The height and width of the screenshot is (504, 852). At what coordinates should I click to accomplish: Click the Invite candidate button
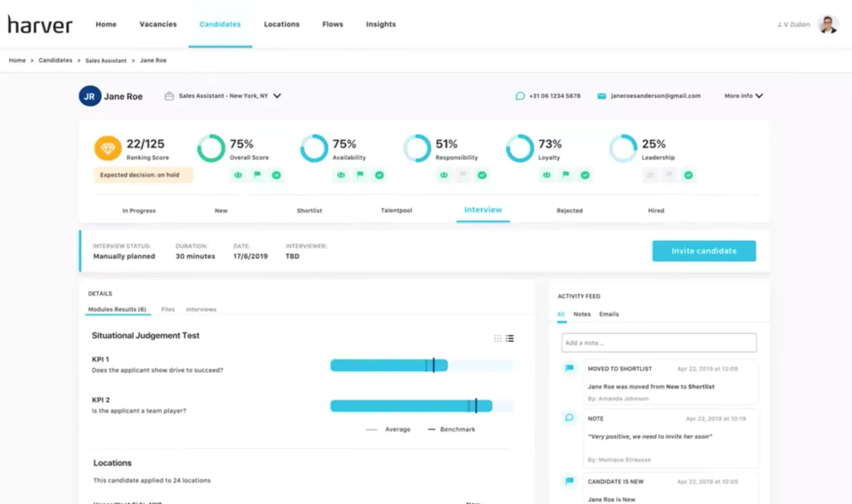coord(704,251)
